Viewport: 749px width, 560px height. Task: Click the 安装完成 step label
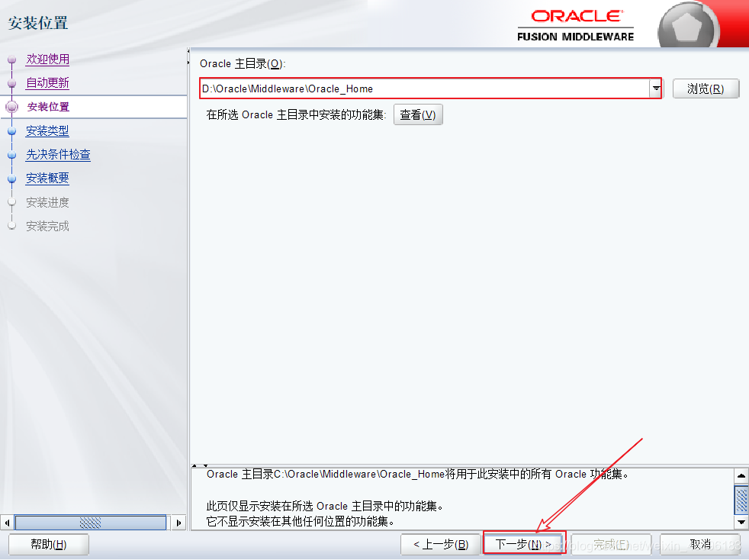(x=48, y=227)
